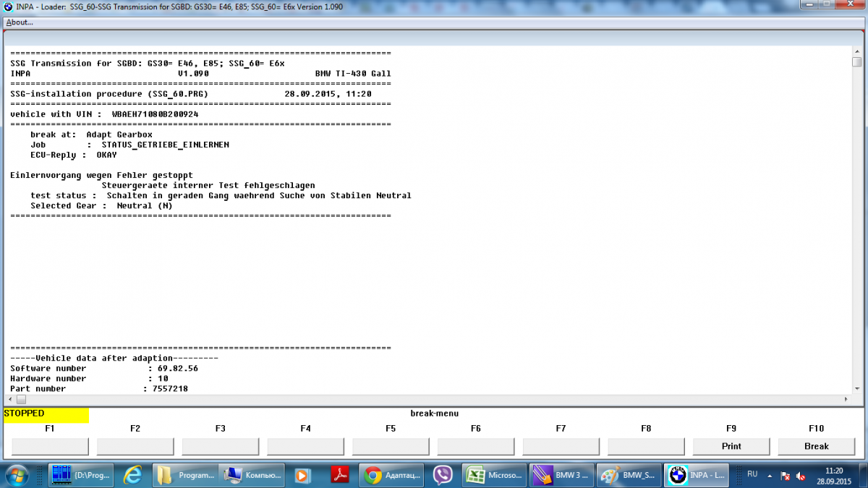Screen dimensions: 868x488
Task: Click the 'break at: Adapt Gearbox' line
Action: [92, 134]
